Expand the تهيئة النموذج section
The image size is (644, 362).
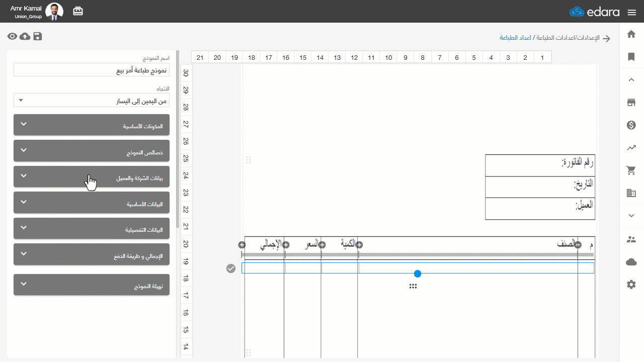point(92,285)
